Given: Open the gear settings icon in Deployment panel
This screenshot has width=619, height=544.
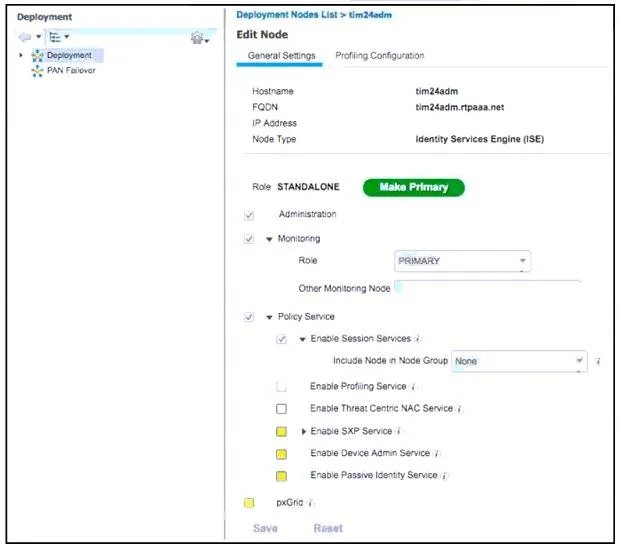Looking at the screenshot, I should point(197,38).
